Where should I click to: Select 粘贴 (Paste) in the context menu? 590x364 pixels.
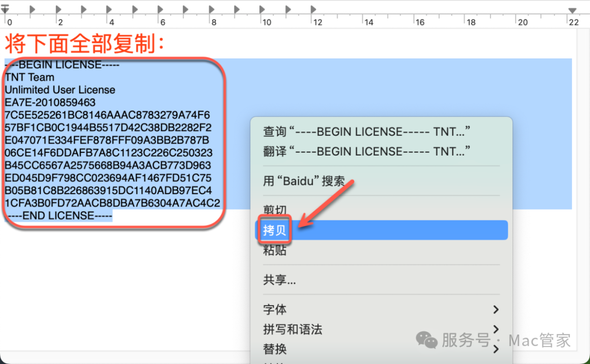coord(275,250)
